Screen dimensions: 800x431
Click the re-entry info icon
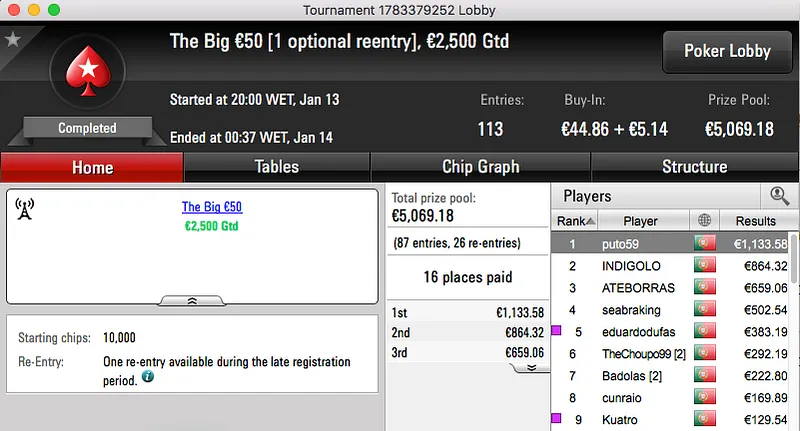(148, 376)
